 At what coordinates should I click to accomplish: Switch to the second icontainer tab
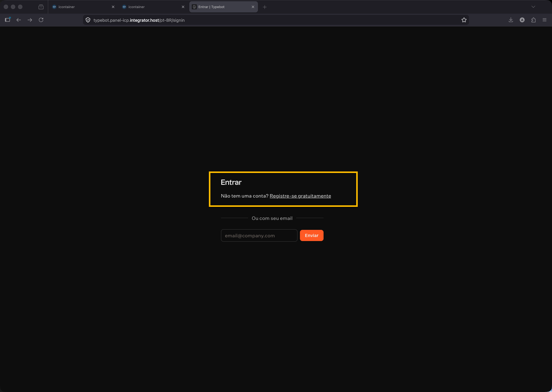(151, 7)
